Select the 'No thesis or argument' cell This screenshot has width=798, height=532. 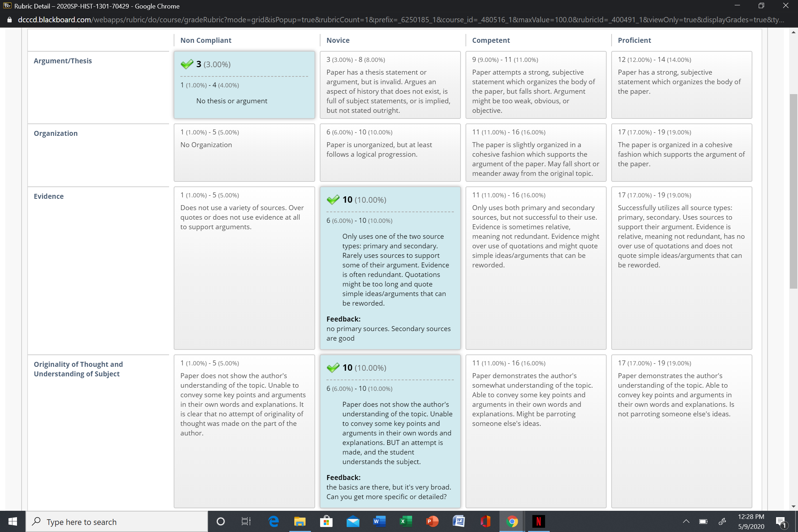click(244, 85)
